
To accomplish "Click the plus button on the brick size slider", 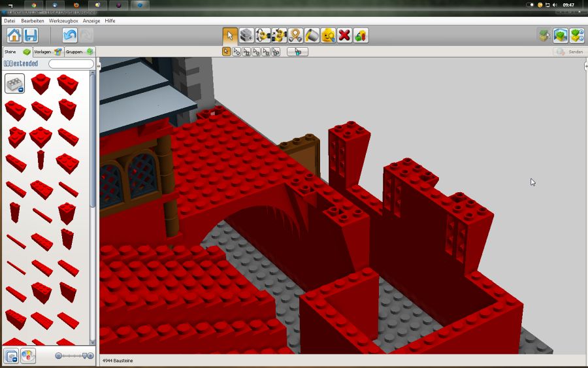I will 90,356.
